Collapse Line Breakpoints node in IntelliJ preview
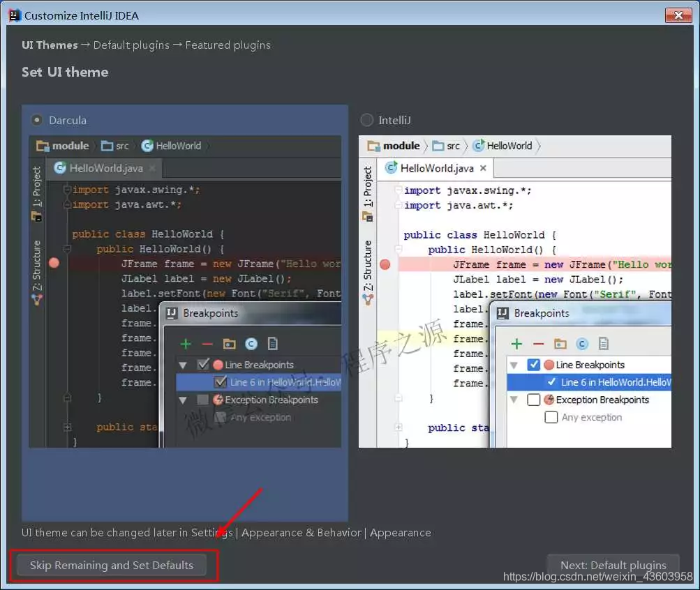Screen dimensions: 700x590 click(x=514, y=365)
